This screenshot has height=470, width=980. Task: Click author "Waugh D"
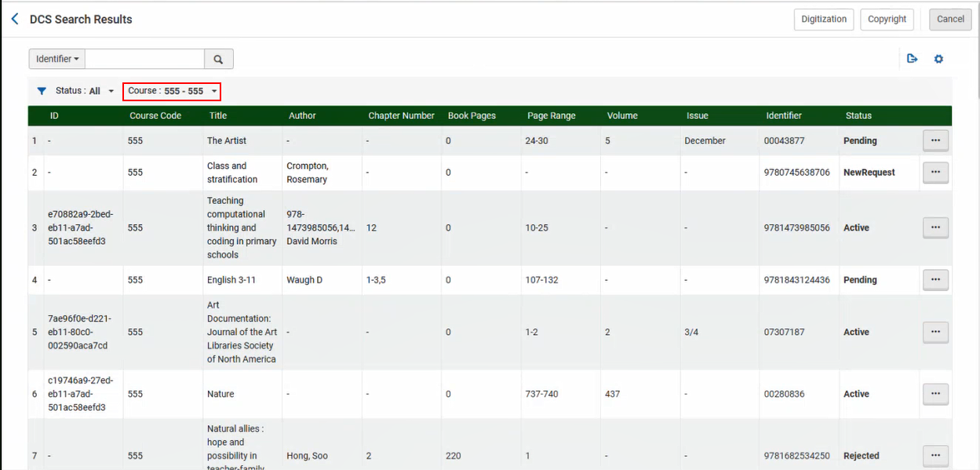tap(304, 279)
